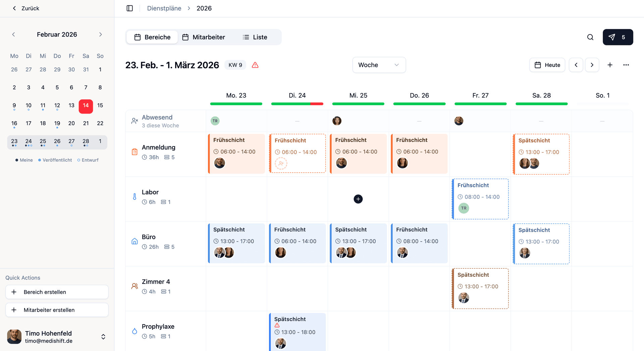Click the black plus in Labor Wednesday cell
Viewport: 644px width, 351px height.
point(358,199)
